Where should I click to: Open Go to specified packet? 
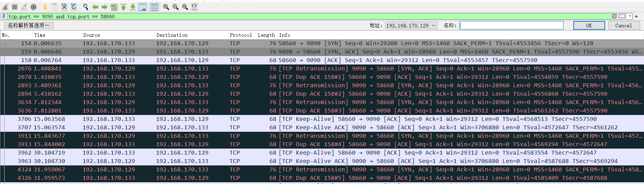point(114,7)
